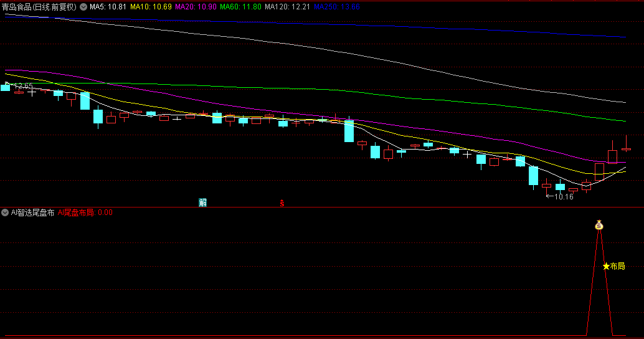Click the 青岛食品(日线.前复权) title

tap(39, 7)
